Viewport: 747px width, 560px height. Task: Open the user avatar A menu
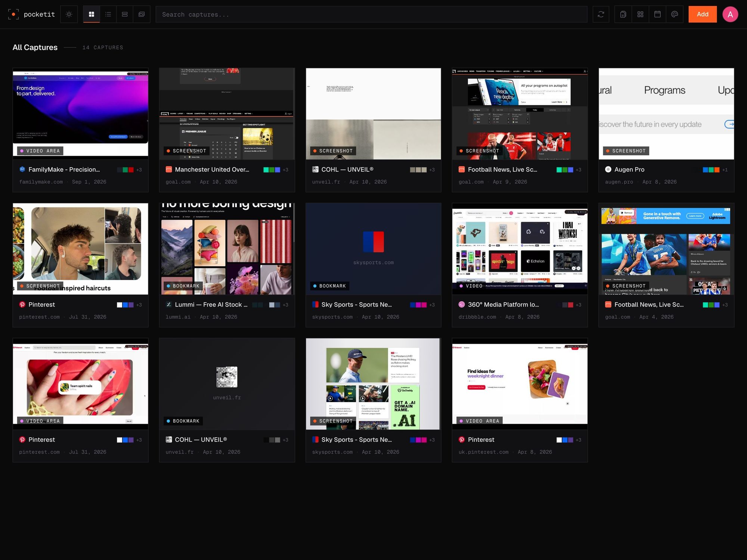tap(730, 14)
